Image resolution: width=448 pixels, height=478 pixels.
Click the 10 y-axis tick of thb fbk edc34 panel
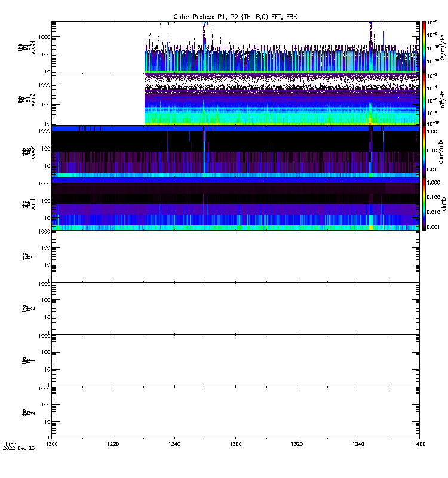(x=47, y=166)
